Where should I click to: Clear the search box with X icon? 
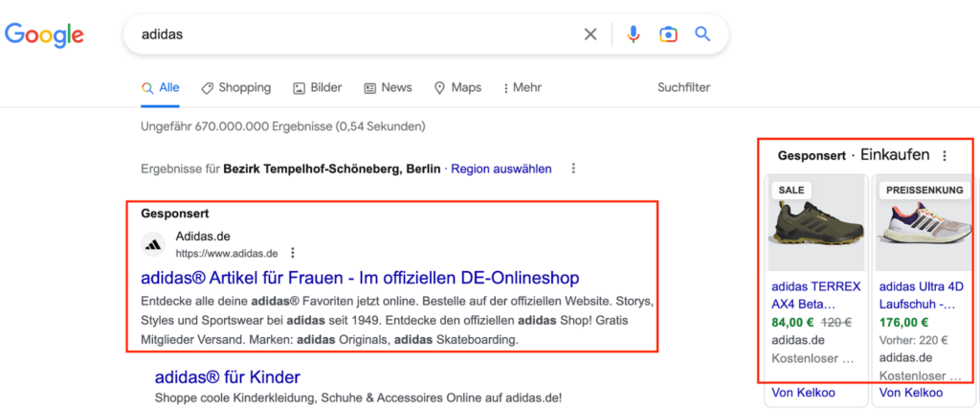590,34
